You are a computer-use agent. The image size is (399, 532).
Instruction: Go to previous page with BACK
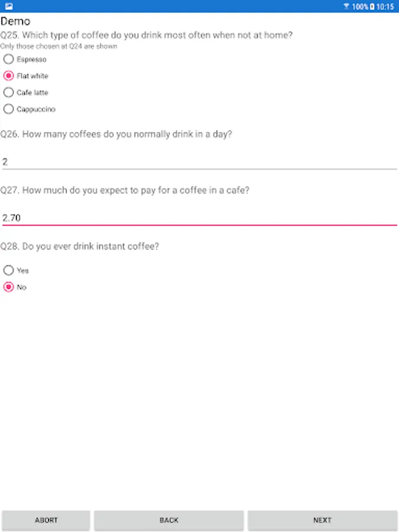click(168, 520)
